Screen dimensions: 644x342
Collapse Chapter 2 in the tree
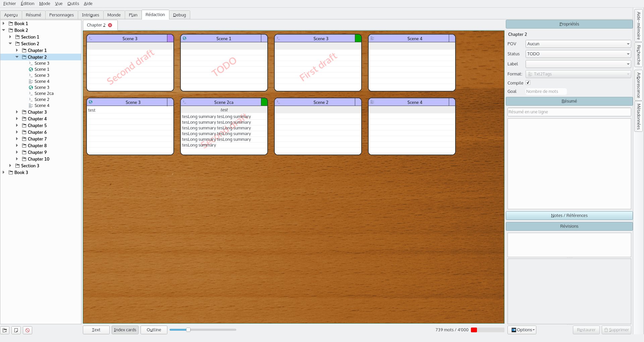[17, 57]
